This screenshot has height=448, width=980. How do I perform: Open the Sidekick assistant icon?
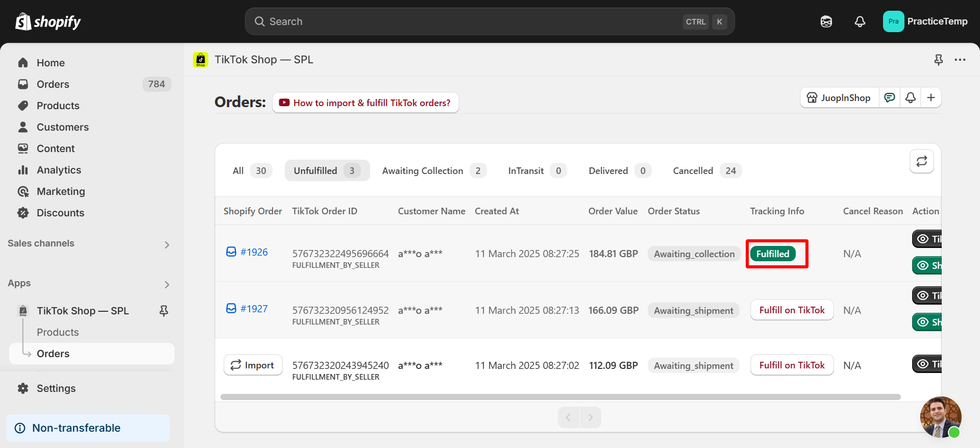click(826, 21)
